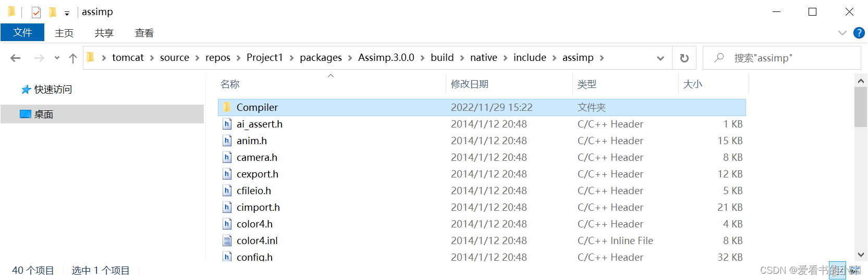Screen dimensions: 868x280
Task: Switch to the 查看 ribbon tab
Action: pos(144,33)
